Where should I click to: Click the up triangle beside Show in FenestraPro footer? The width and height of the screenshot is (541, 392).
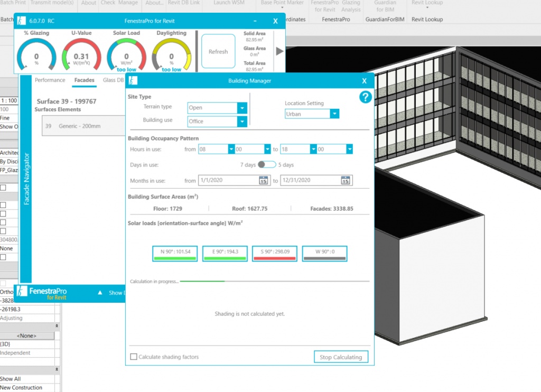100,293
